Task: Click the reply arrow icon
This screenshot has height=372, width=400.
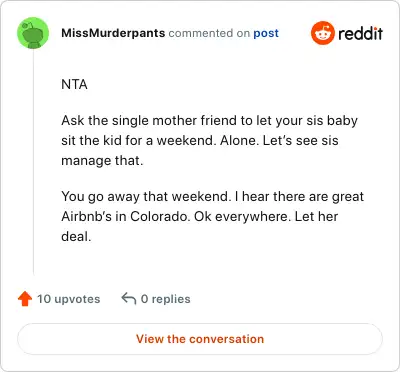Action: [129, 298]
